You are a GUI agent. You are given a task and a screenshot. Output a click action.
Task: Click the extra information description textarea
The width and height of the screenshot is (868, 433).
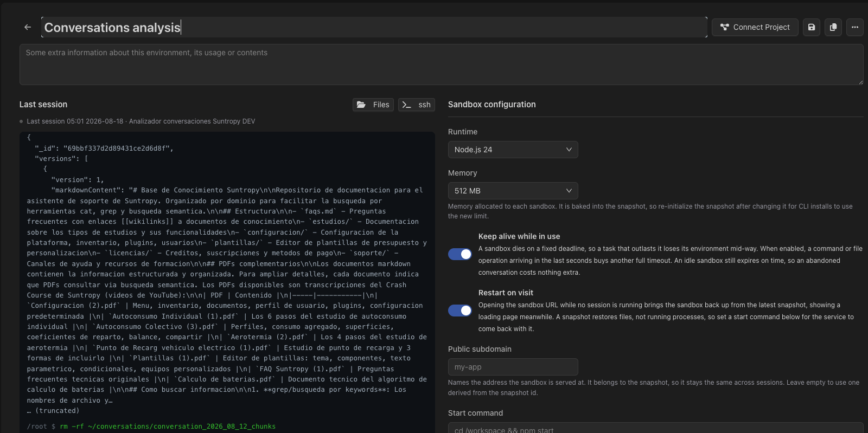(x=442, y=64)
